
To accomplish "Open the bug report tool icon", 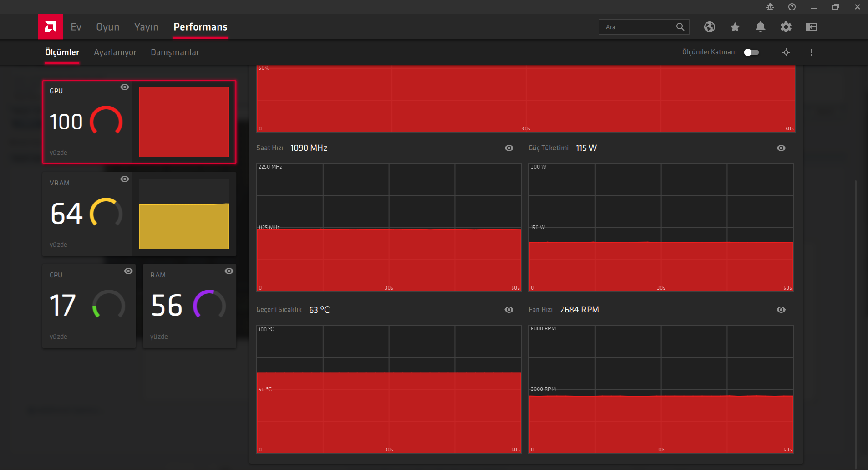I will 770,7.
